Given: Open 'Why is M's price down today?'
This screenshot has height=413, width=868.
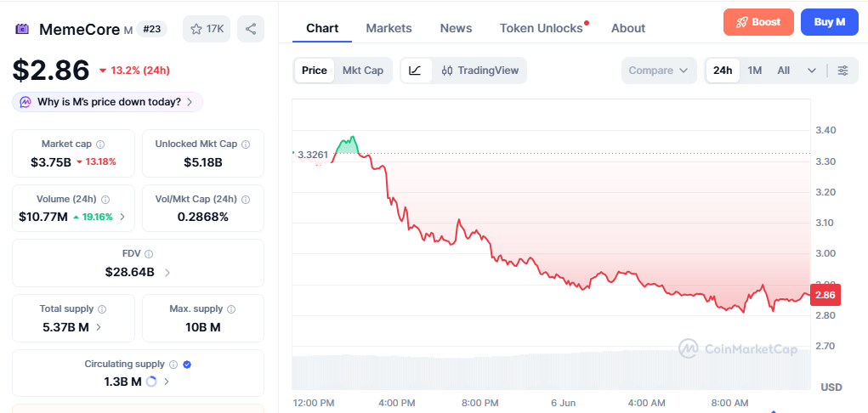Looking at the screenshot, I should [x=107, y=102].
